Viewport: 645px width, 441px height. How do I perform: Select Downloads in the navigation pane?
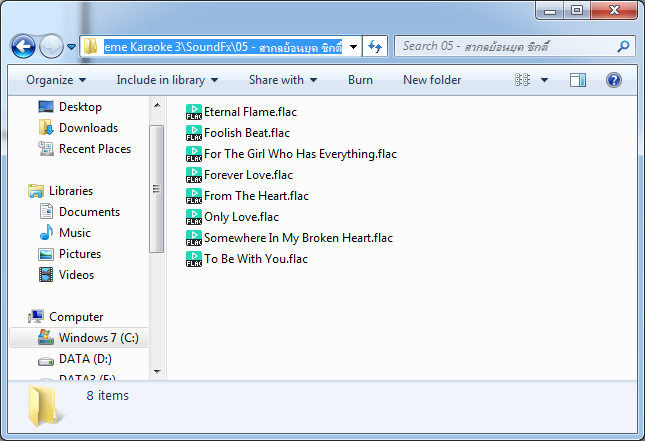(x=88, y=128)
